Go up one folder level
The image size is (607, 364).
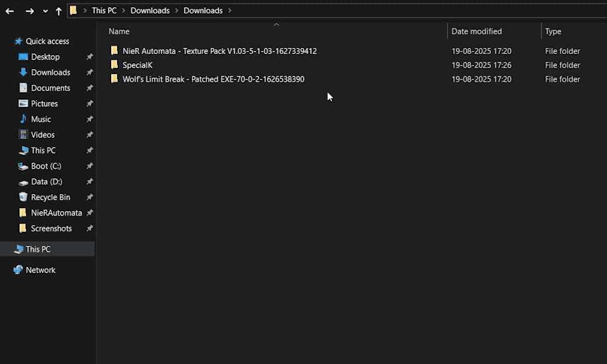[58, 11]
